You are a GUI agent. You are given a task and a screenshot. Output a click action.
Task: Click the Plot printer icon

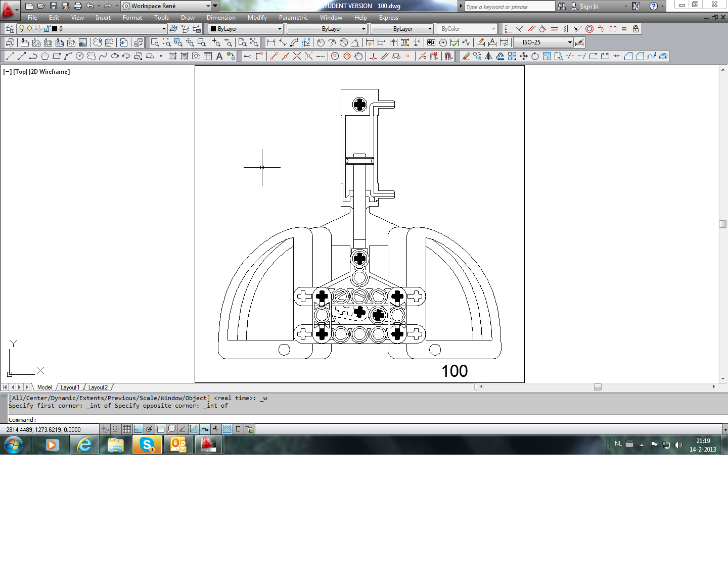pos(78,6)
